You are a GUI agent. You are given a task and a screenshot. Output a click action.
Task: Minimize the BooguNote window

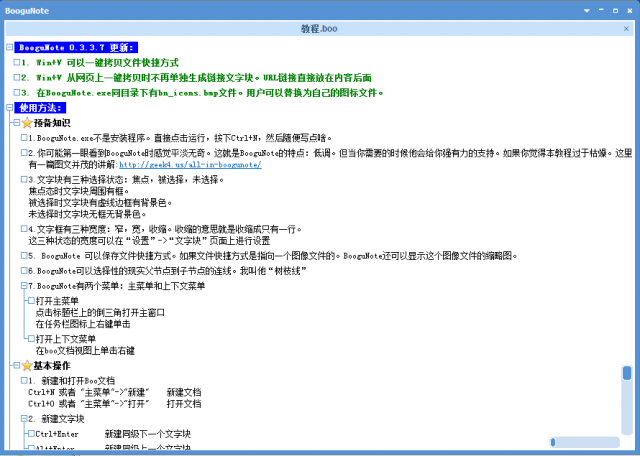tap(601, 11)
